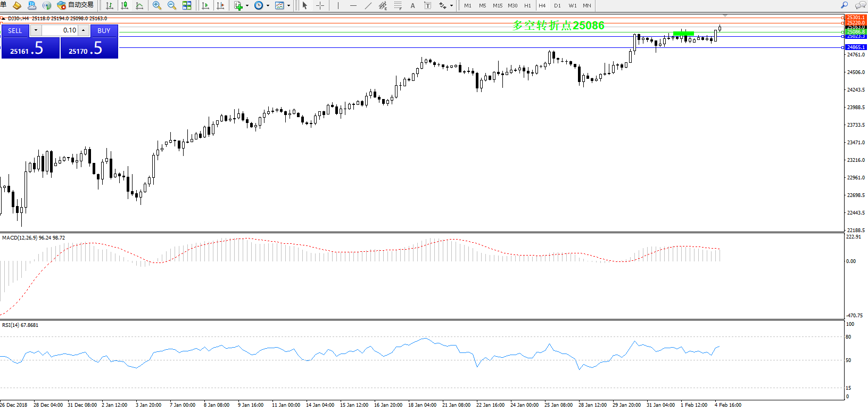Open the chart templates dropdown arrow

(288, 6)
